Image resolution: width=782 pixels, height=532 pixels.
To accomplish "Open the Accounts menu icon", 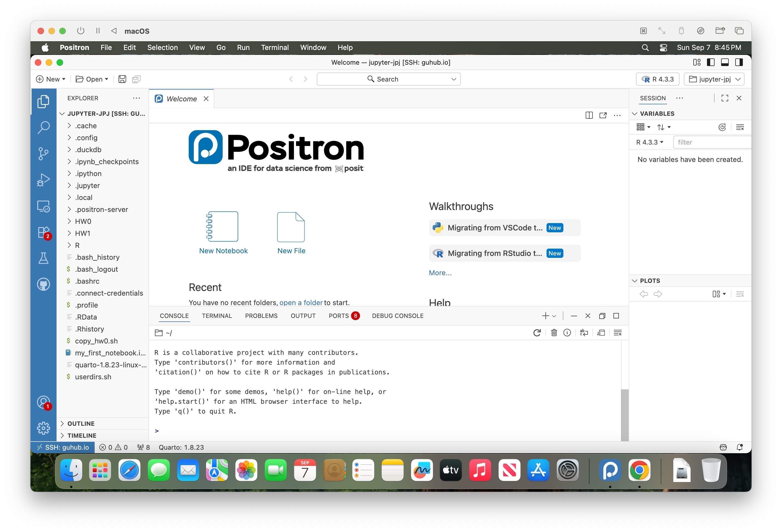I will (43, 402).
